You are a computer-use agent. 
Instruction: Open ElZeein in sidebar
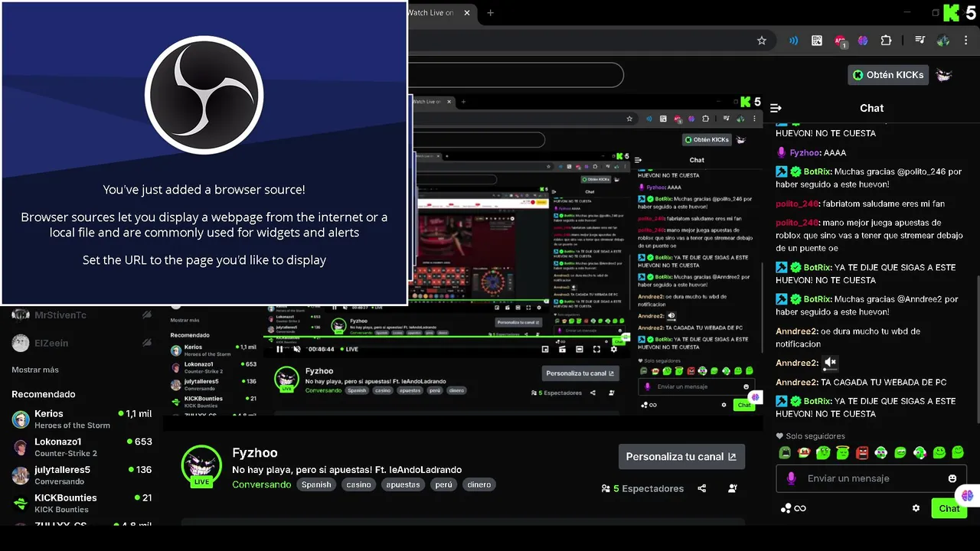(x=81, y=343)
